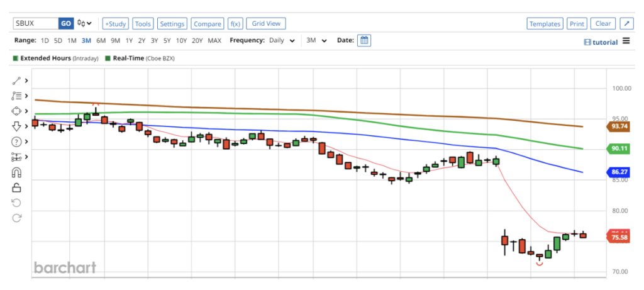
Task: Undo the last chart action
Action: click(16, 203)
